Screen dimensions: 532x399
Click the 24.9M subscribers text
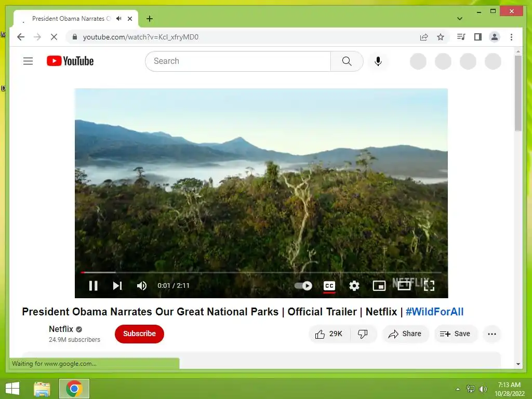75,340
